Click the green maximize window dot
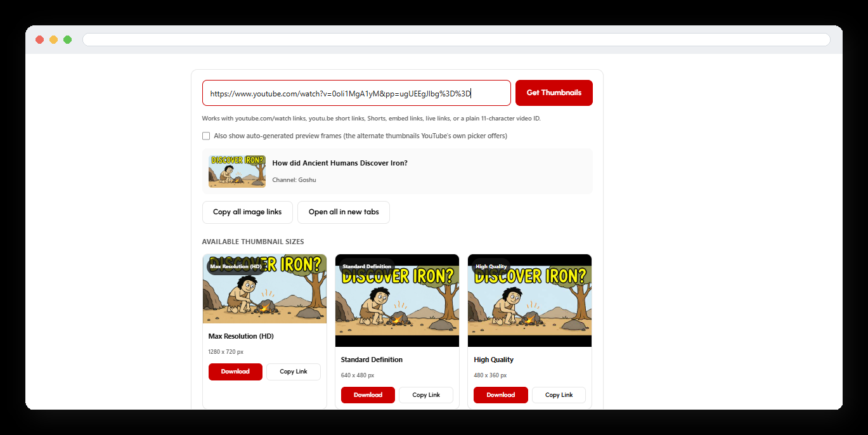The width and height of the screenshot is (868, 435). (x=67, y=40)
